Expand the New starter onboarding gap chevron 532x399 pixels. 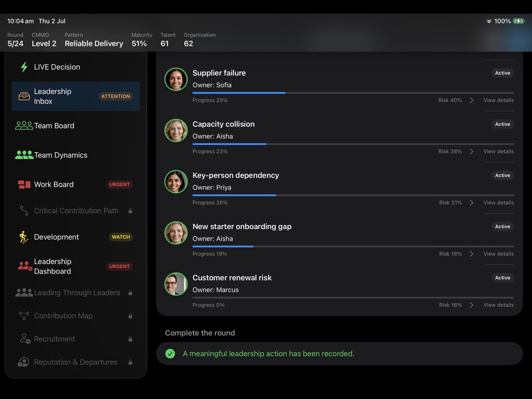[471, 254]
